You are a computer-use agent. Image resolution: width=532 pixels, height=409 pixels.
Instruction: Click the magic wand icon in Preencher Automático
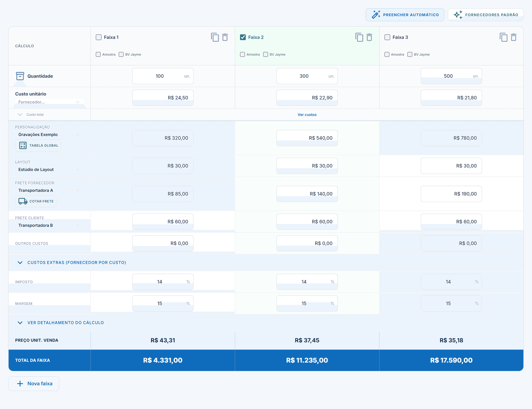coord(376,15)
